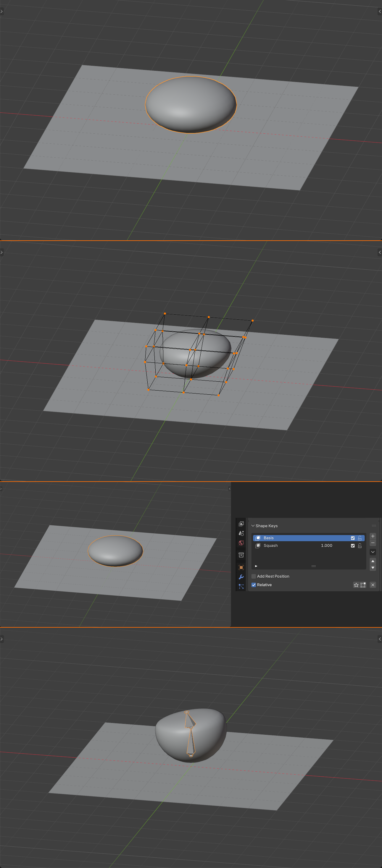Show the sidebar in the top viewport
Image resolution: width=382 pixels, height=868 pixels.
(380, 12)
